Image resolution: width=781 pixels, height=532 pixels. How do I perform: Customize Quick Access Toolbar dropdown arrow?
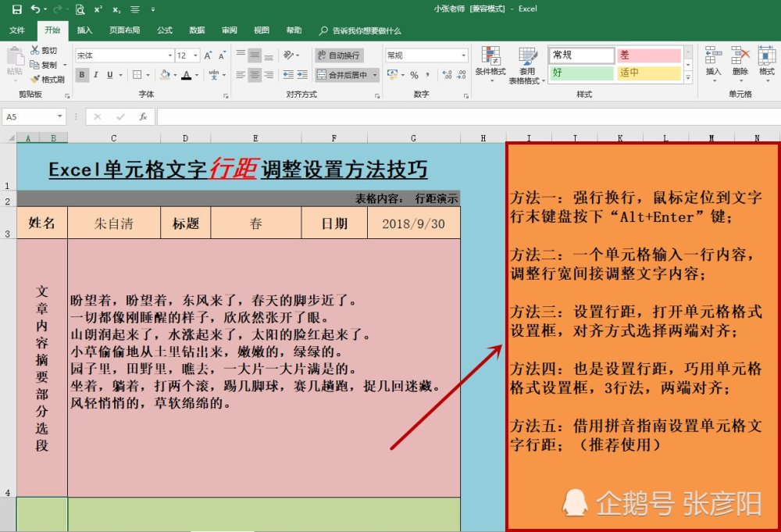pos(153,9)
